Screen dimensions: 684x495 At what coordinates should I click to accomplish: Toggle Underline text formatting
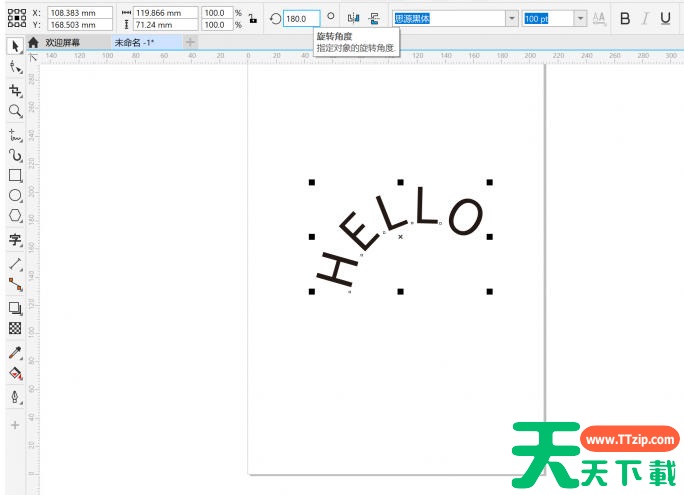point(665,18)
